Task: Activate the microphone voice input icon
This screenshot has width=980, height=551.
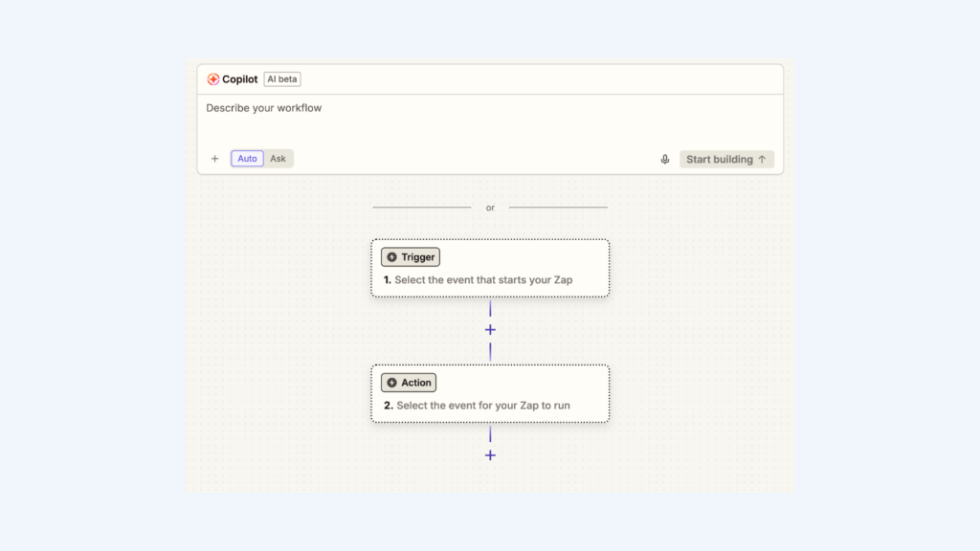Action: (x=665, y=160)
